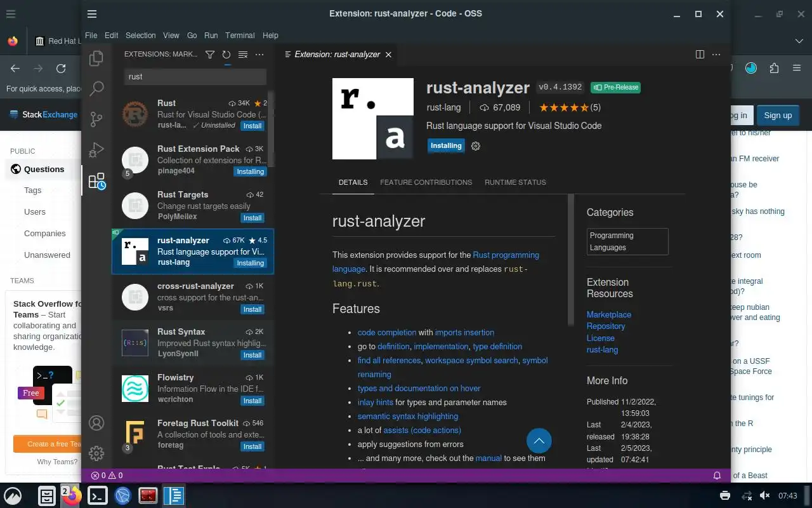Open the Edit menu
This screenshot has height=508, width=812.
pyautogui.click(x=112, y=36)
